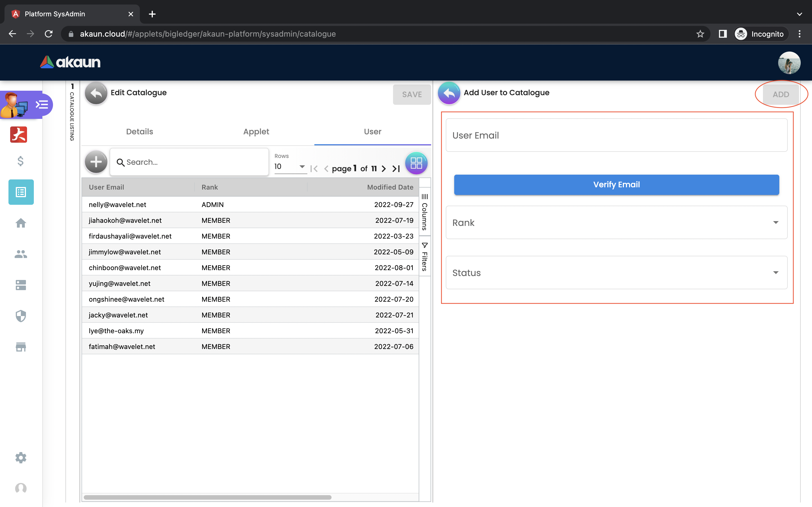Open the home icon in sidebar
This screenshot has height=507, width=812.
pos(21,223)
